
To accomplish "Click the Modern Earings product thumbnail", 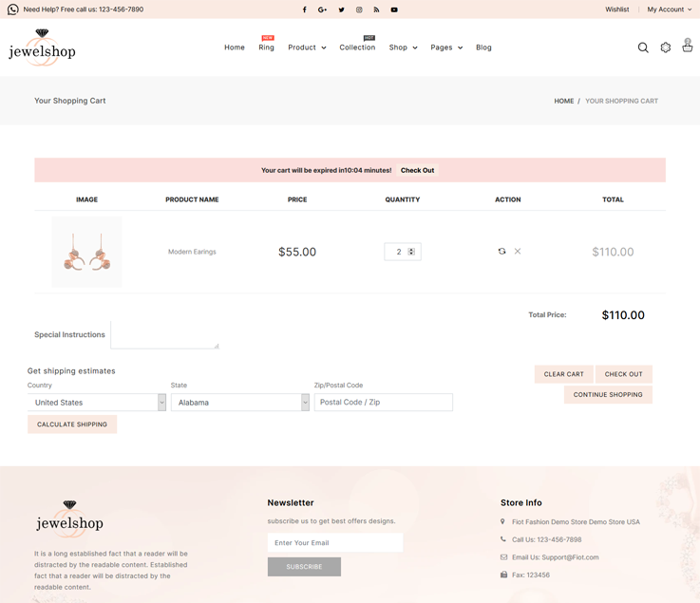I will tap(86, 253).
